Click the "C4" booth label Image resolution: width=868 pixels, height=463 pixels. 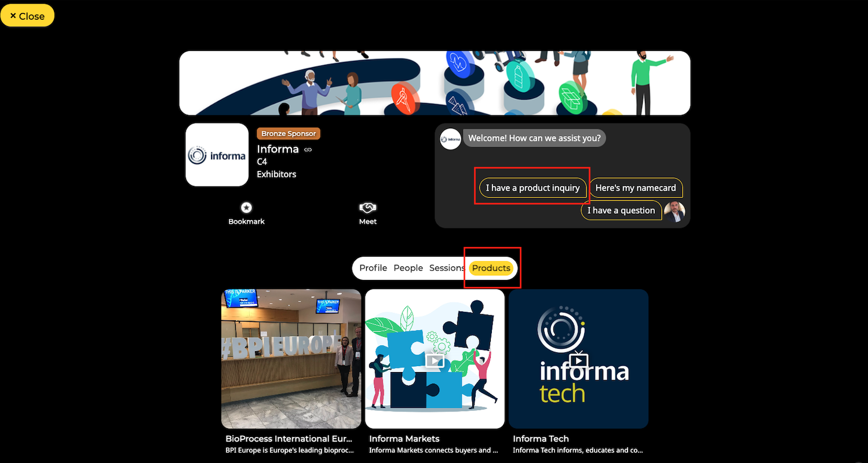point(262,162)
